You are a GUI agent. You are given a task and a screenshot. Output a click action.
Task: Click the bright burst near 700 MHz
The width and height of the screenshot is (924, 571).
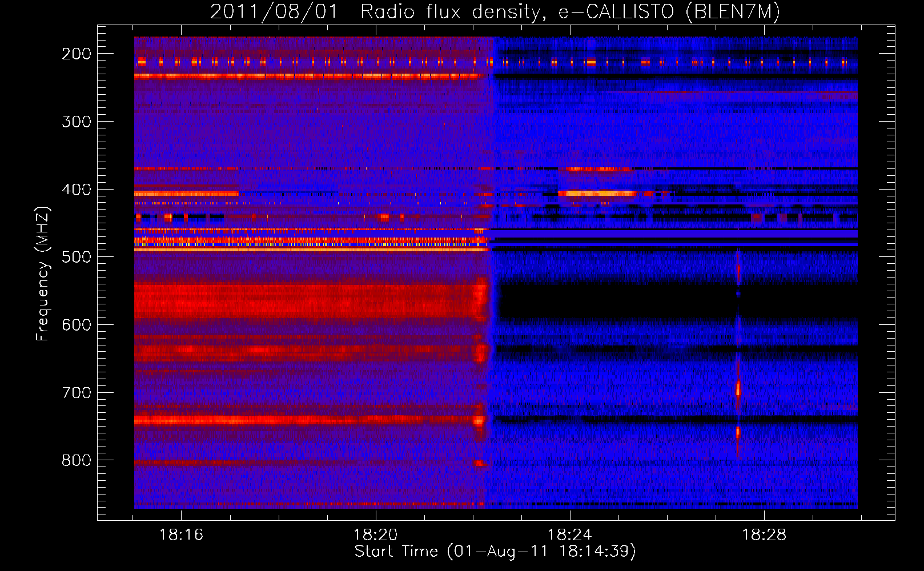[x=738, y=389]
